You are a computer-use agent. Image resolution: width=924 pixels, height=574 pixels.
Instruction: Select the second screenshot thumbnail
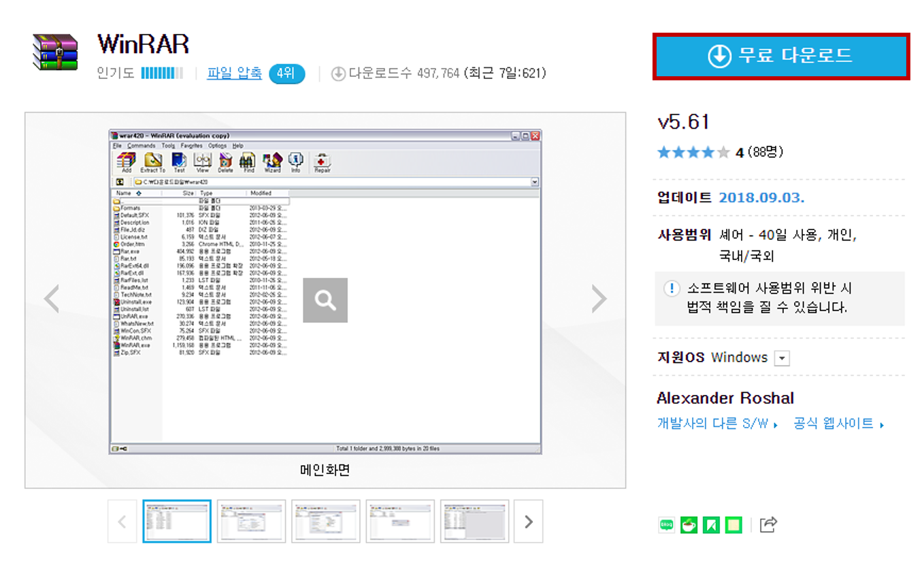click(251, 522)
